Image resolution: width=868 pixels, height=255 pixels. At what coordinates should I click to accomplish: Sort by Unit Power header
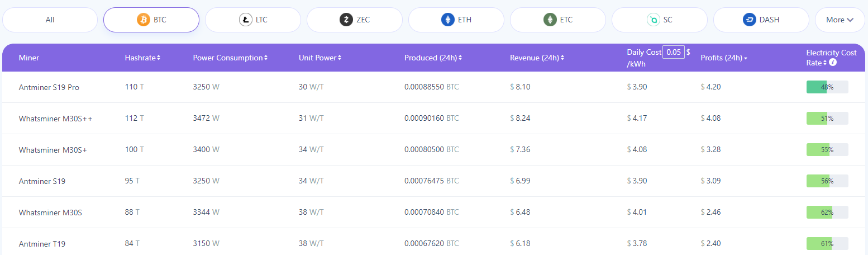click(x=319, y=58)
